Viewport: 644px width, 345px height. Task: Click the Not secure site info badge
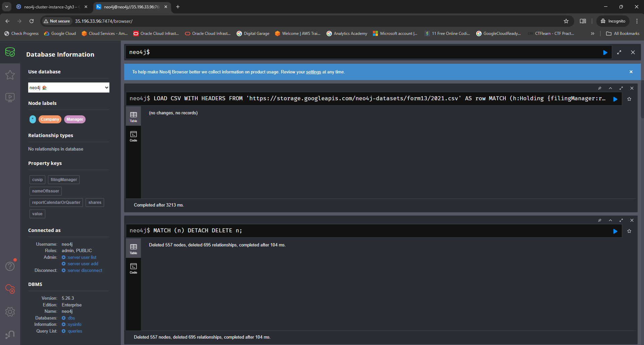pyautogui.click(x=57, y=21)
